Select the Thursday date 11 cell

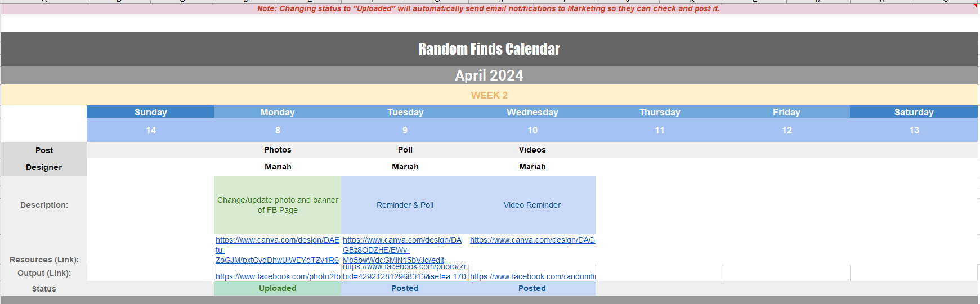click(659, 130)
